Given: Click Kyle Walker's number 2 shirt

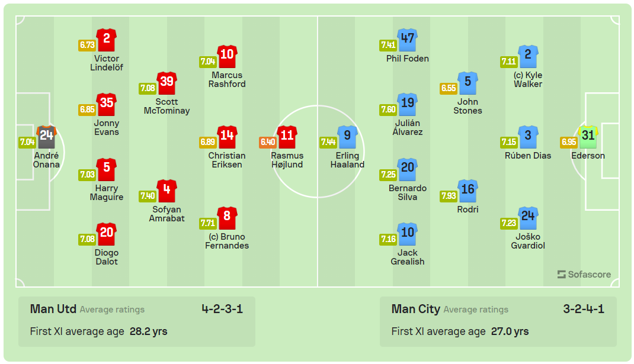Looking at the screenshot, I should coord(528,56).
